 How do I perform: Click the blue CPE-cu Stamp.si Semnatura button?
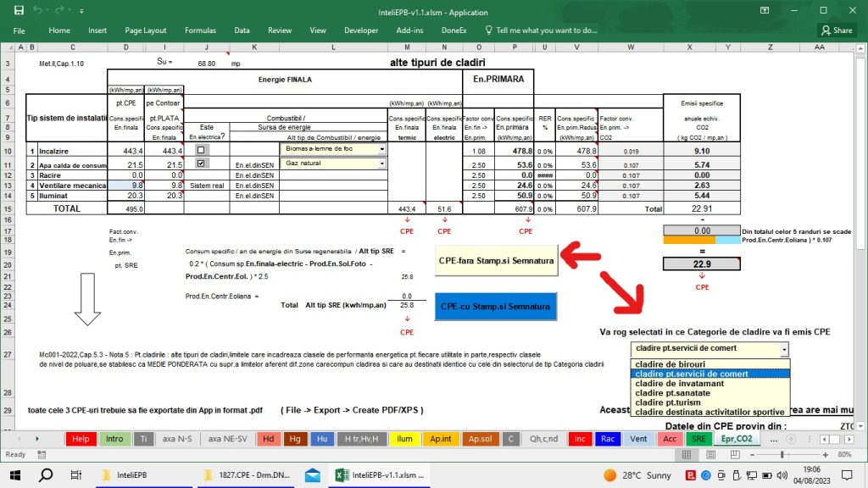(x=496, y=307)
